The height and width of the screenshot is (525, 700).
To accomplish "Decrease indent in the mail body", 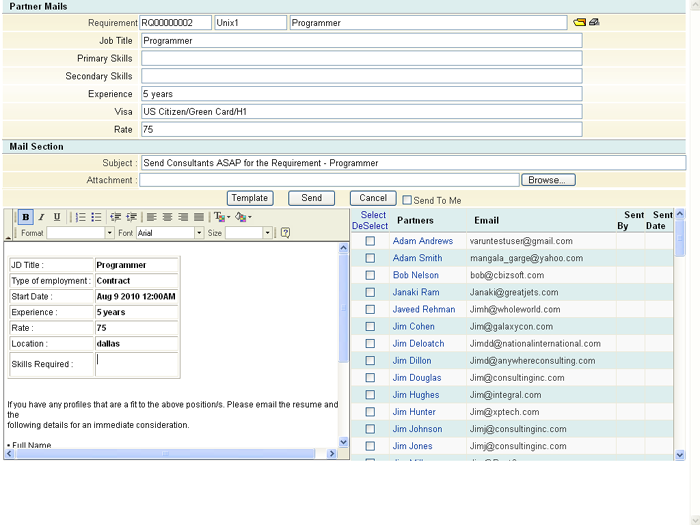I will tap(116, 217).
